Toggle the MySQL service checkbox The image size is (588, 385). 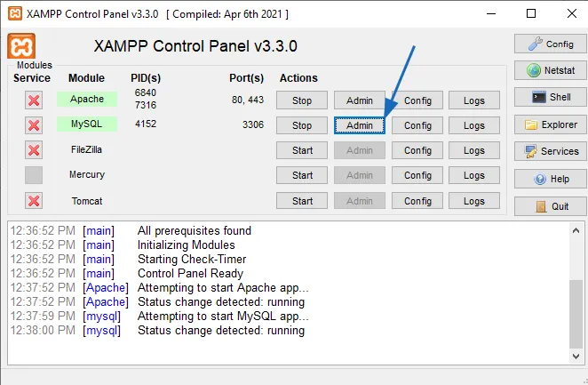point(34,125)
